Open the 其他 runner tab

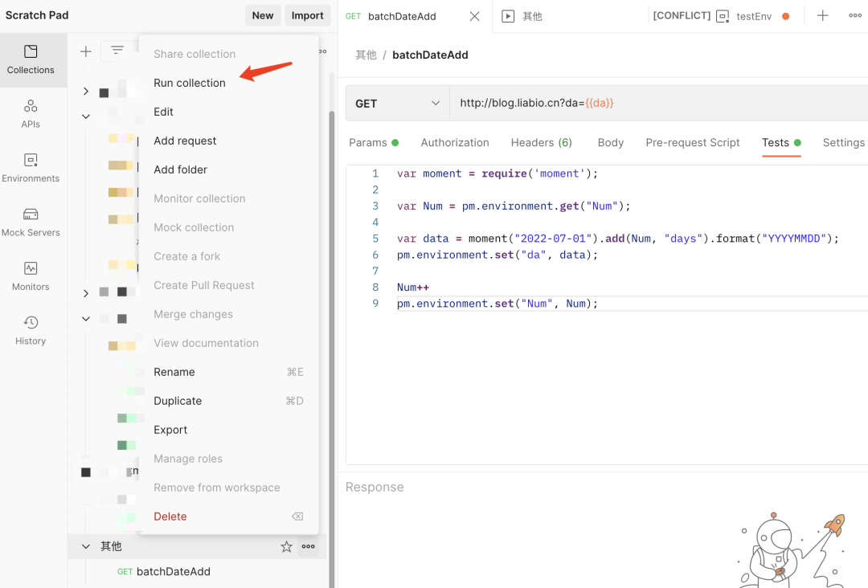(522, 17)
